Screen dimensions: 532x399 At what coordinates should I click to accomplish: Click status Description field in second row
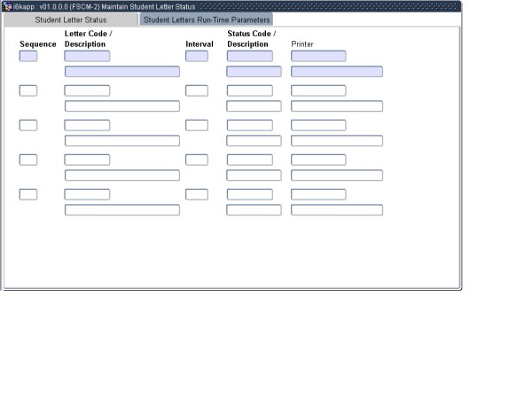[x=254, y=106]
